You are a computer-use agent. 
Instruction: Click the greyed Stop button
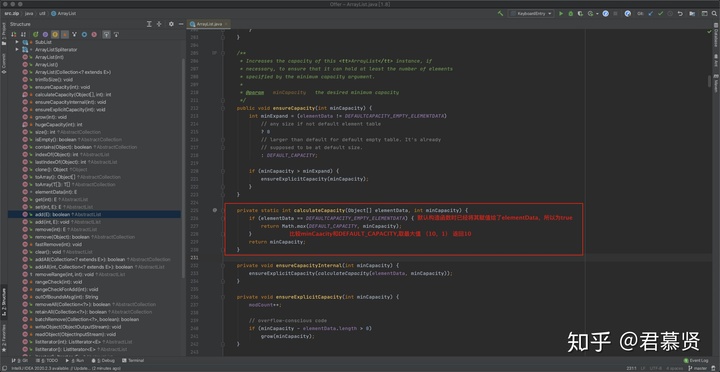coord(615,14)
